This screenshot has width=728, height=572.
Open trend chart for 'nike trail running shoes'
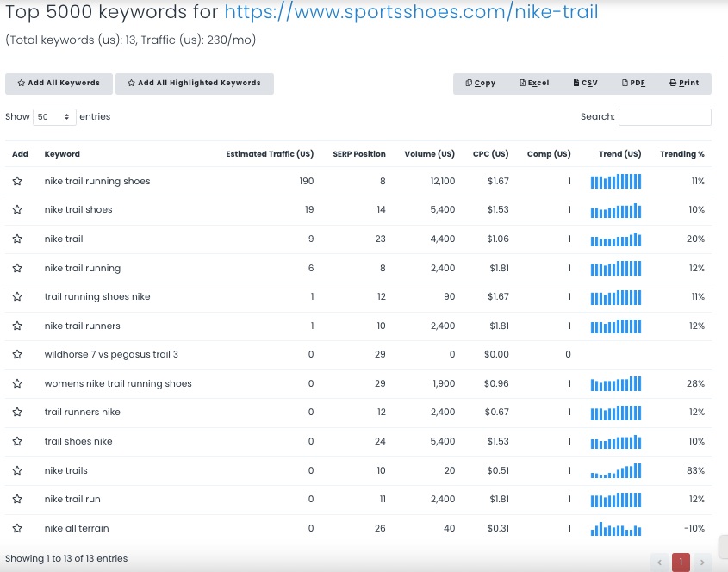616,182
